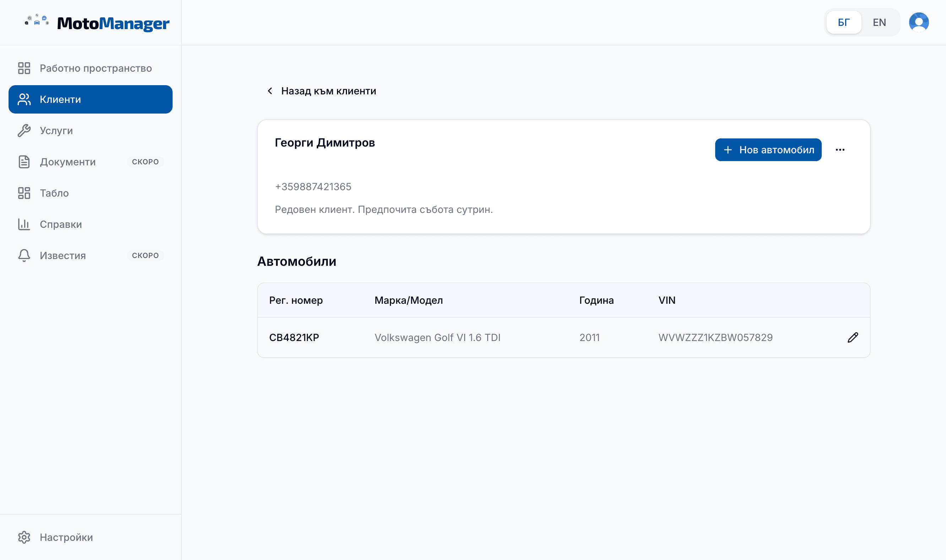
Task: Click phone number +359887421365
Action: click(x=313, y=187)
